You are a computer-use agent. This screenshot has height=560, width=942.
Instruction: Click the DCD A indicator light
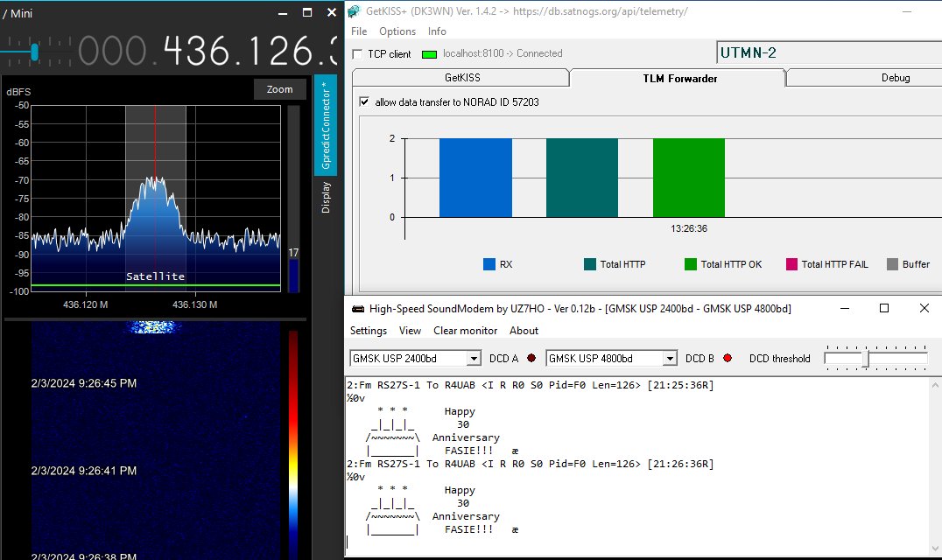(x=531, y=359)
